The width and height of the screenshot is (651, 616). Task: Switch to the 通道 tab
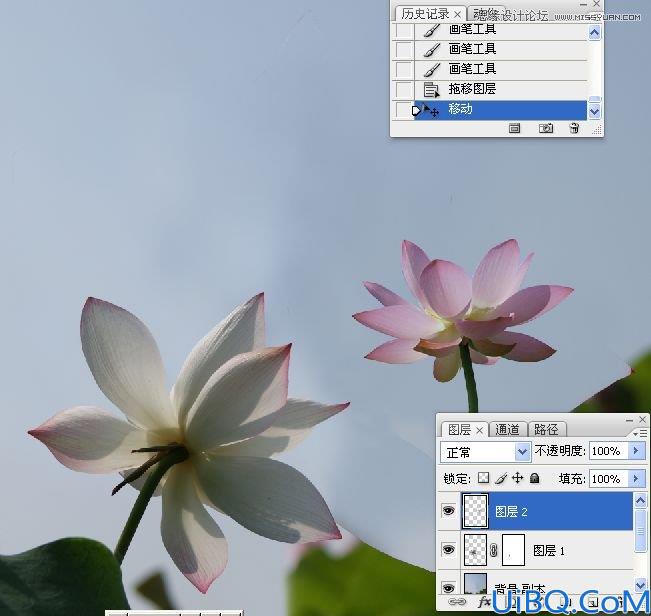point(507,429)
